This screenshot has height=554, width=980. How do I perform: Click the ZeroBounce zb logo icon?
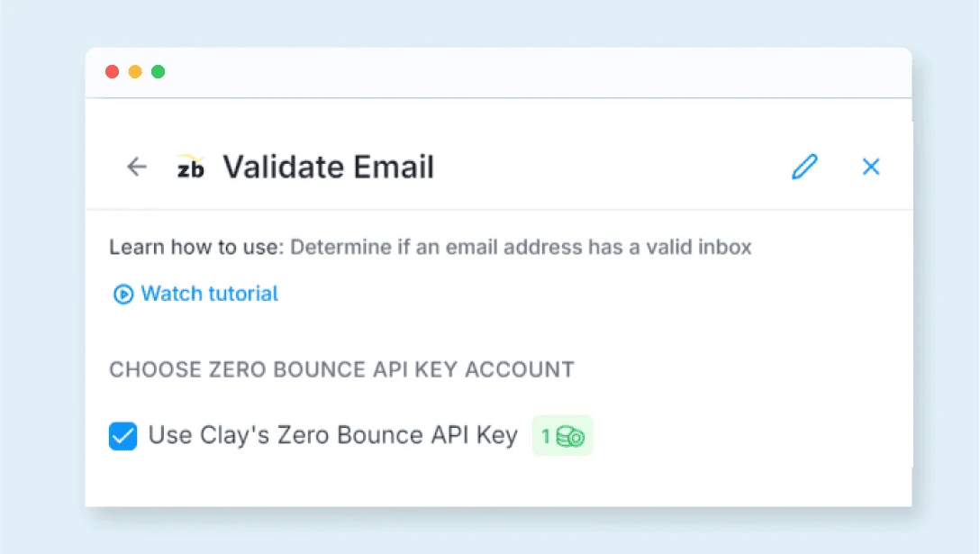click(x=192, y=167)
